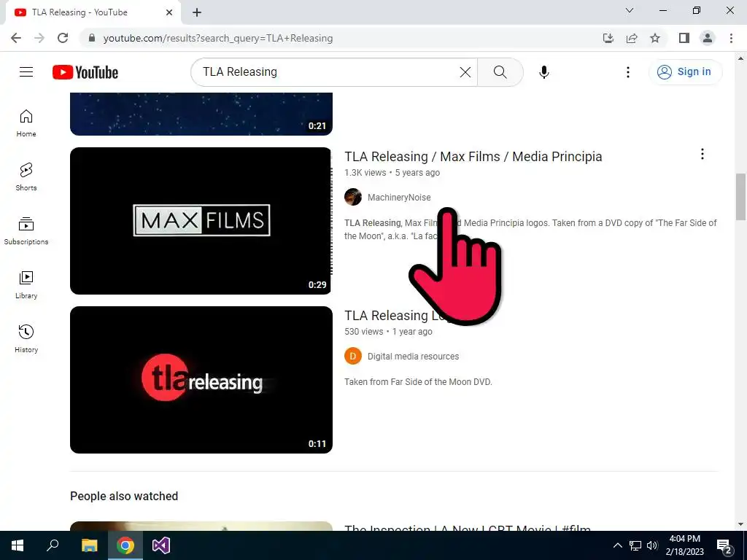The width and height of the screenshot is (747, 560).
Task: Open the notification center
Action: point(724,545)
